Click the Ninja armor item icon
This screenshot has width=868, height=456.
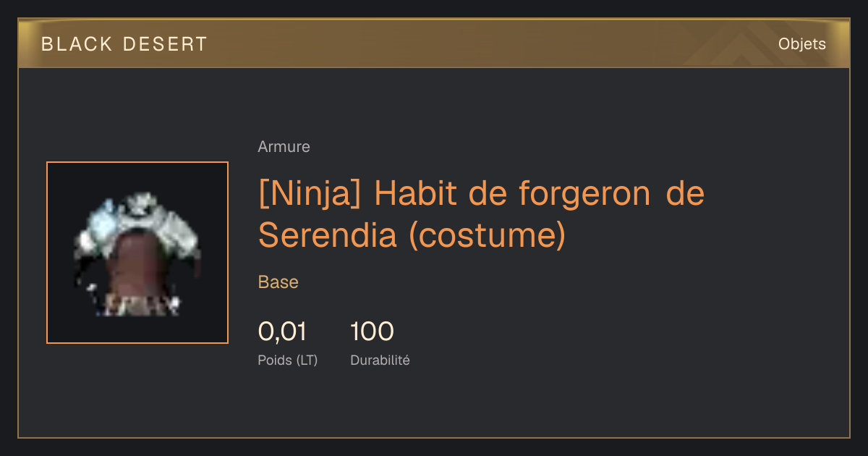click(137, 253)
